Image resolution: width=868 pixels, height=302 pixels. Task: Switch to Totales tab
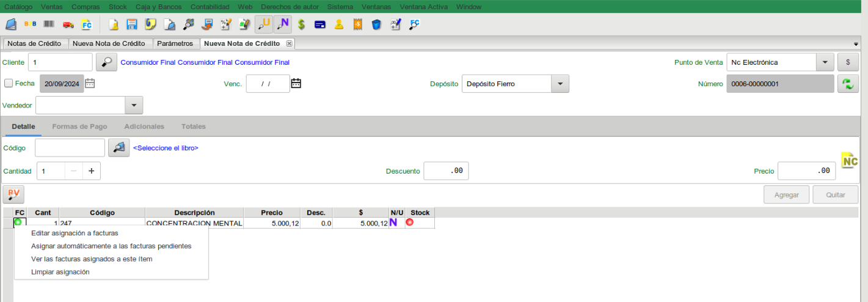click(194, 127)
